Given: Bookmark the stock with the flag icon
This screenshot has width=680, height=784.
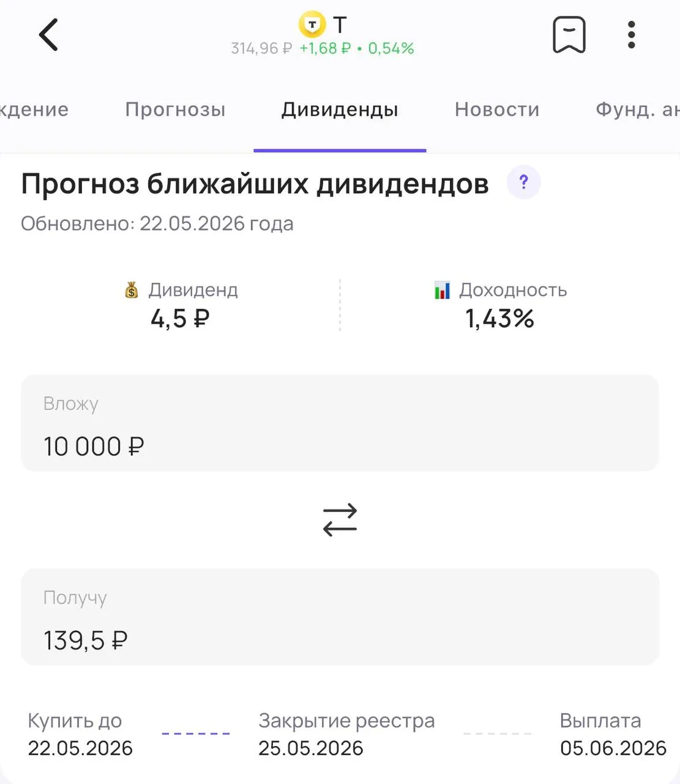Looking at the screenshot, I should tap(569, 34).
